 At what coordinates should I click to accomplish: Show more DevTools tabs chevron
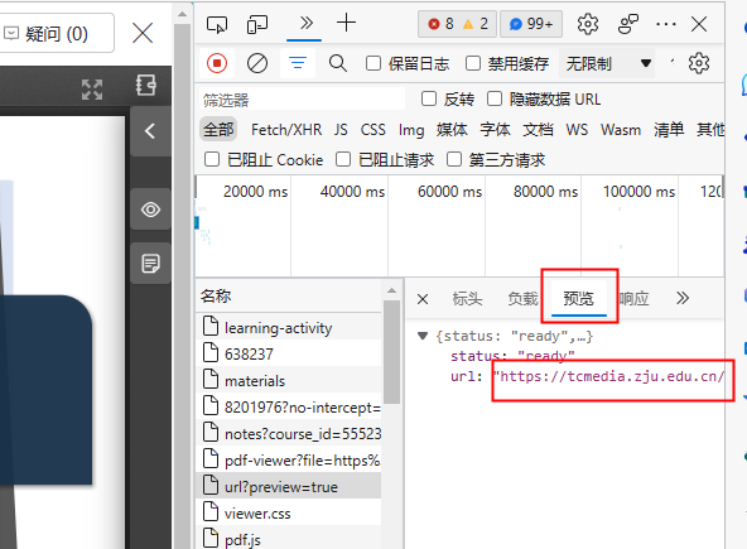(305, 23)
